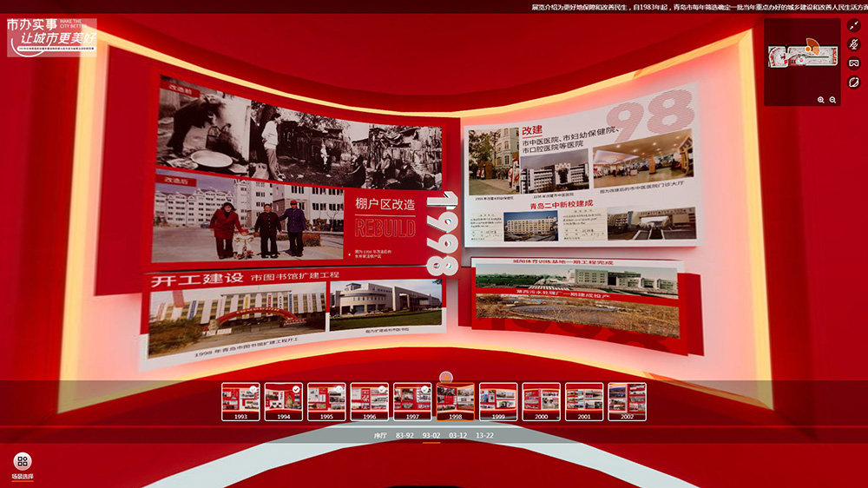The image size is (868, 488).
Task: Switch to the 83-92 period tab
Action: [x=404, y=435]
